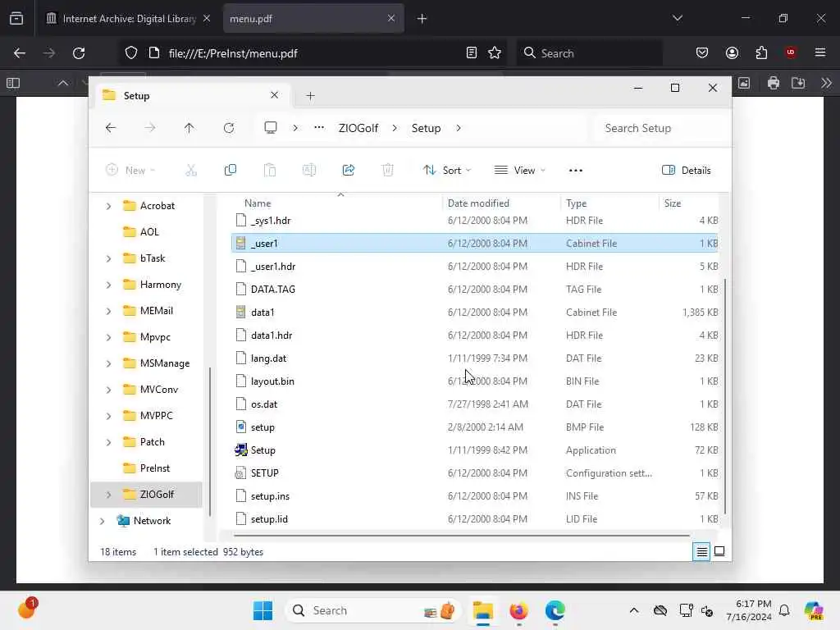Open the New dropdown button
840x630 pixels.
click(x=130, y=171)
